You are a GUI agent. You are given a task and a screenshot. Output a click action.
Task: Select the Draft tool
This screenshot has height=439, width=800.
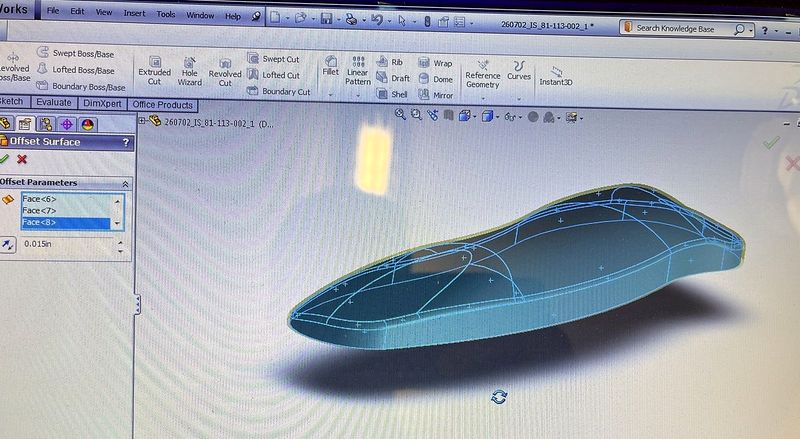[393, 78]
